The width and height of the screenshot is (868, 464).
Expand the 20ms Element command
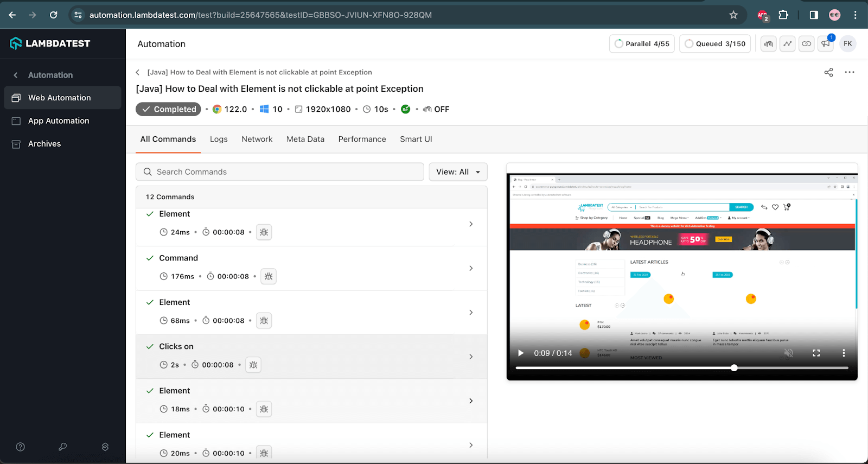coord(471,445)
